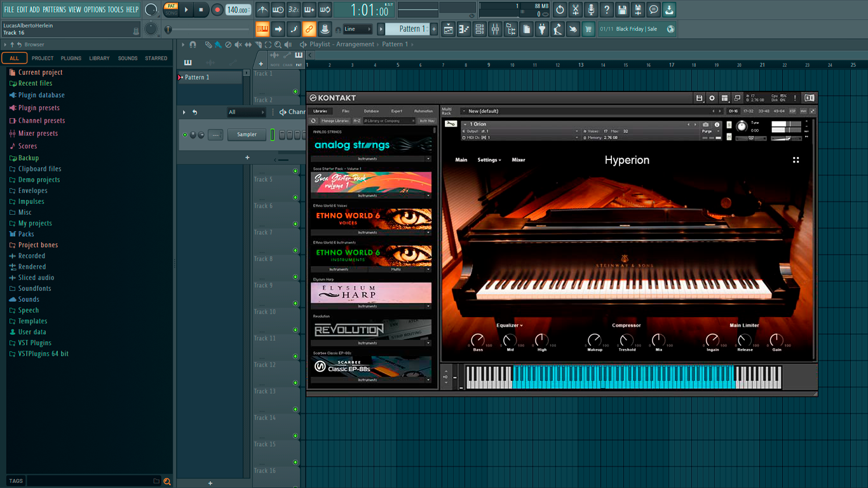Image resolution: width=868 pixels, height=488 pixels.
Task: Click the shopping cart icon
Action: 588,29
